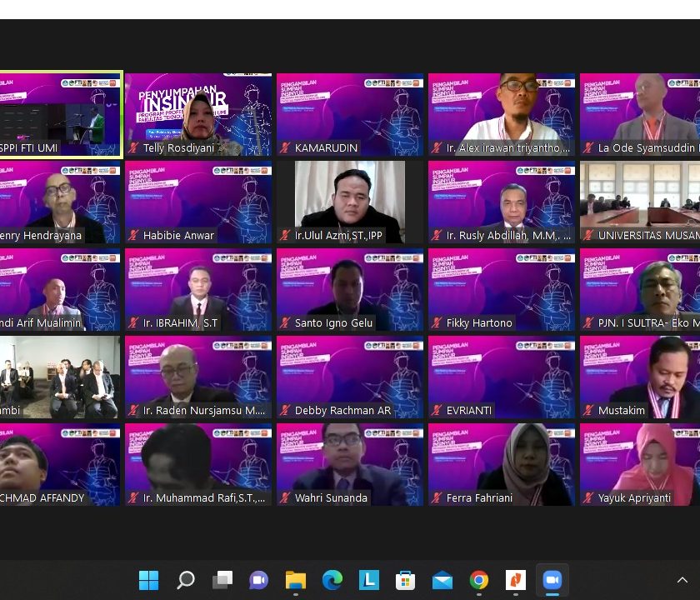Open Task View from the taskbar
The height and width of the screenshot is (600, 700).
coord(222,580)
